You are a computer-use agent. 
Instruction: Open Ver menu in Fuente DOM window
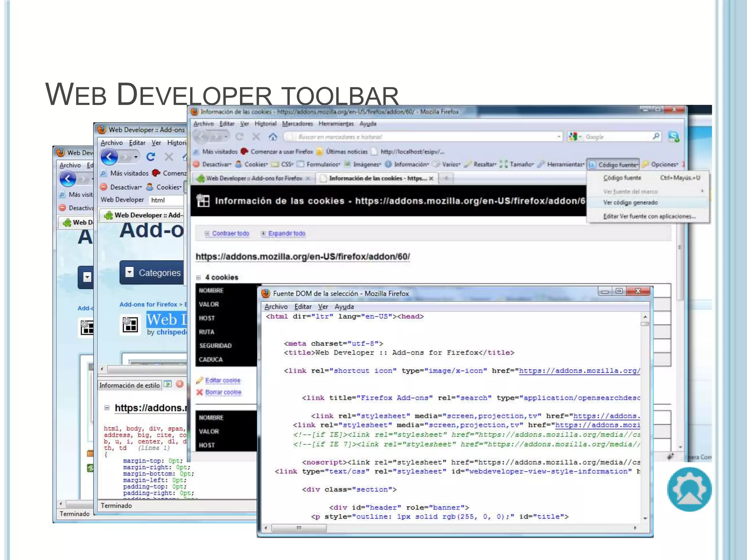click(323, 307)
